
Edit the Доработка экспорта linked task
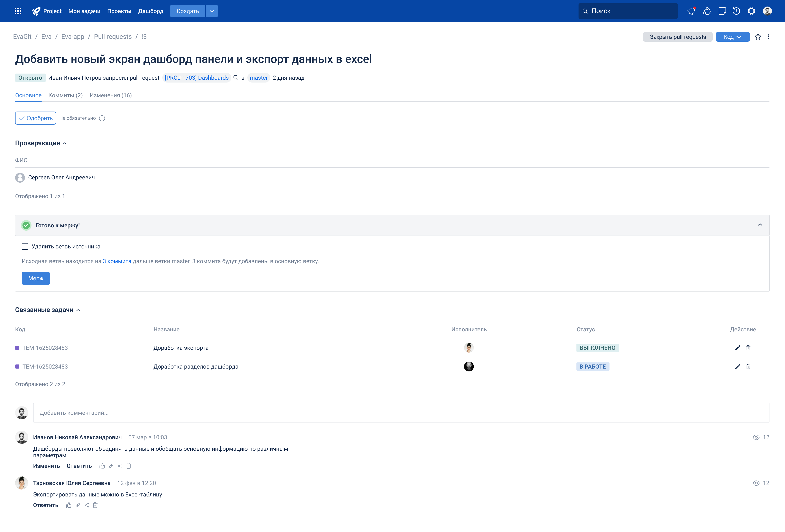[x=738, y=348]
